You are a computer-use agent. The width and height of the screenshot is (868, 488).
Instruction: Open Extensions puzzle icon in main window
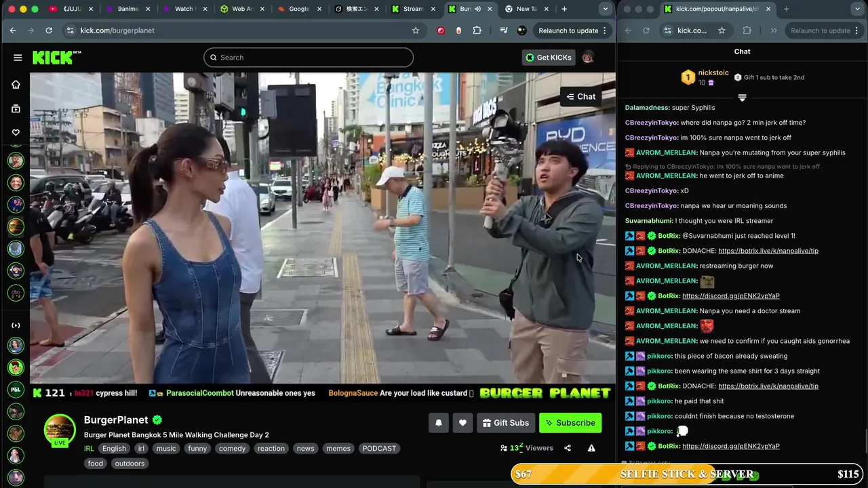coord(477,30)
